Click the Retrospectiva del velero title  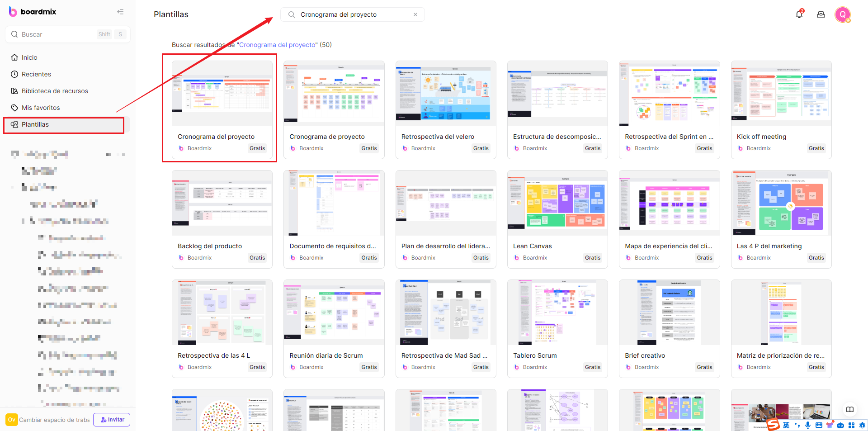coord(438,137)
